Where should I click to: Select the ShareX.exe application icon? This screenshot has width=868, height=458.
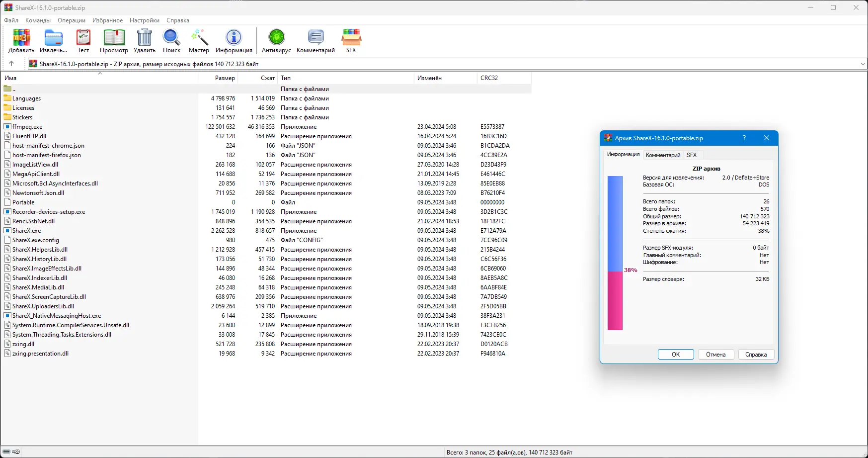click(x=7, y=231)
